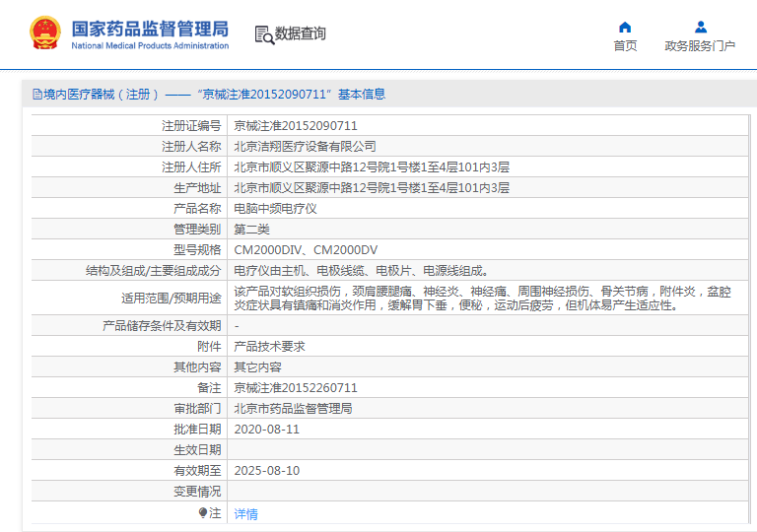757x532 pixels.
Task: Click the 注册人名称 row label
Action: tap(191, 147)
